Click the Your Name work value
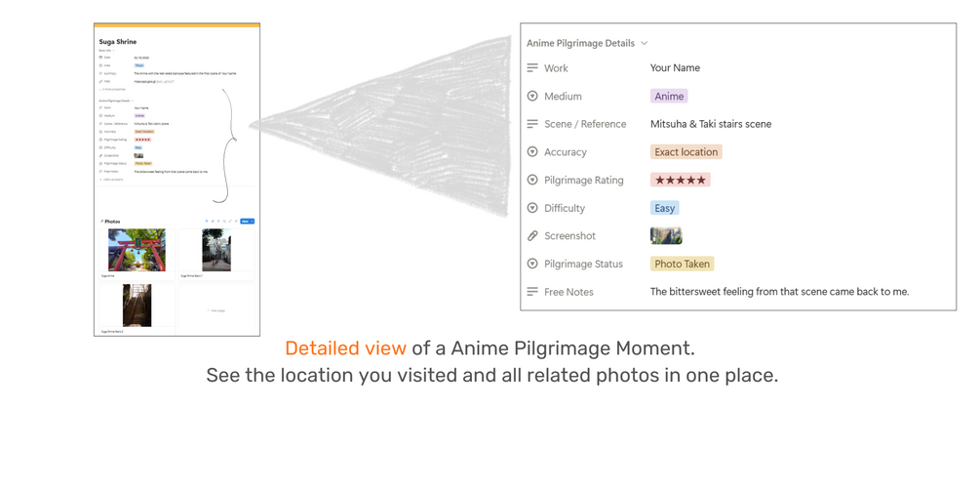The image size is (980, 490). coord(675,68)
